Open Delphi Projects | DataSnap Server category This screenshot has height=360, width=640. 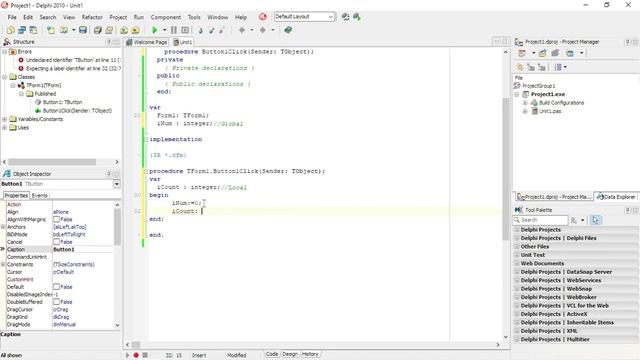click(576, 272)
